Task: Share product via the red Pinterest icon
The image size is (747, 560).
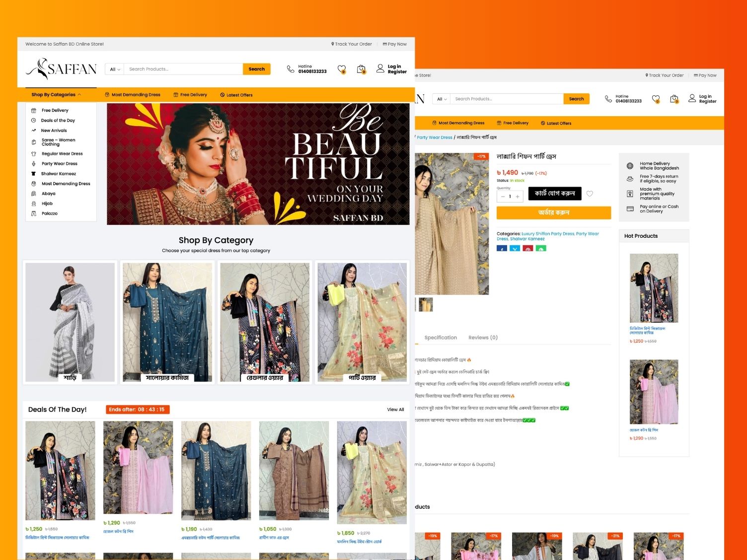Action: (527, 248)
